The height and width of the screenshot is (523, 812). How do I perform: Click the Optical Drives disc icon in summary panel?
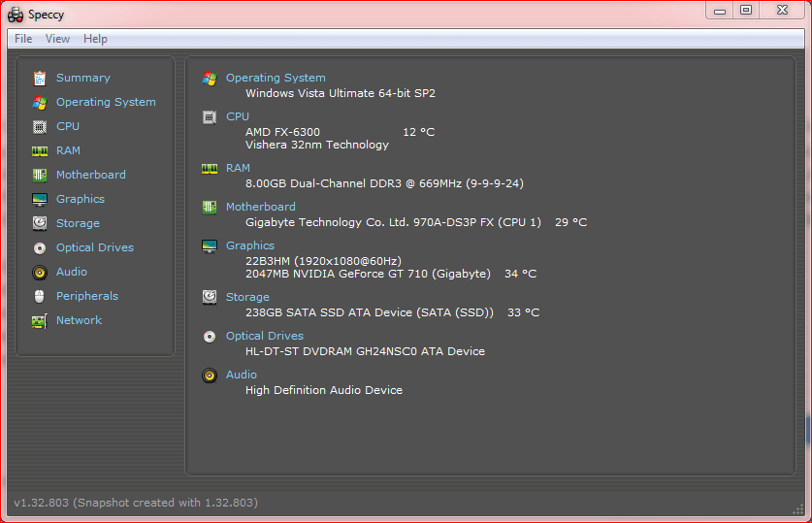210,337
